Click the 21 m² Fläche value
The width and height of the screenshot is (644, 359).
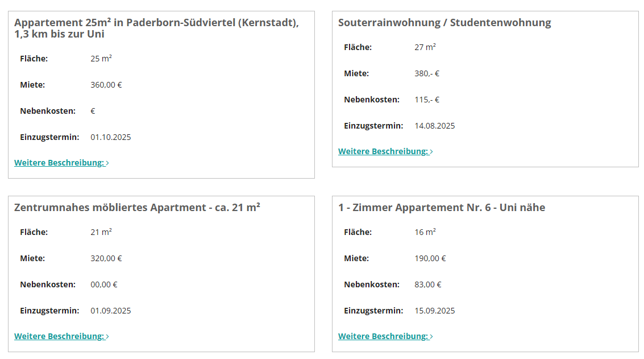[x=101, y=232]
